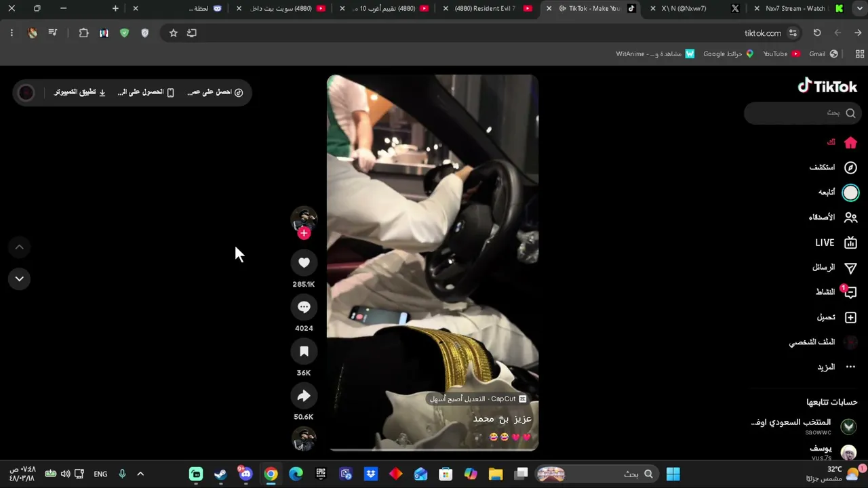Open Upload (تحميل) in the sidebar
This screenshot has height=488, width=868.
click(x=837, y=317)
